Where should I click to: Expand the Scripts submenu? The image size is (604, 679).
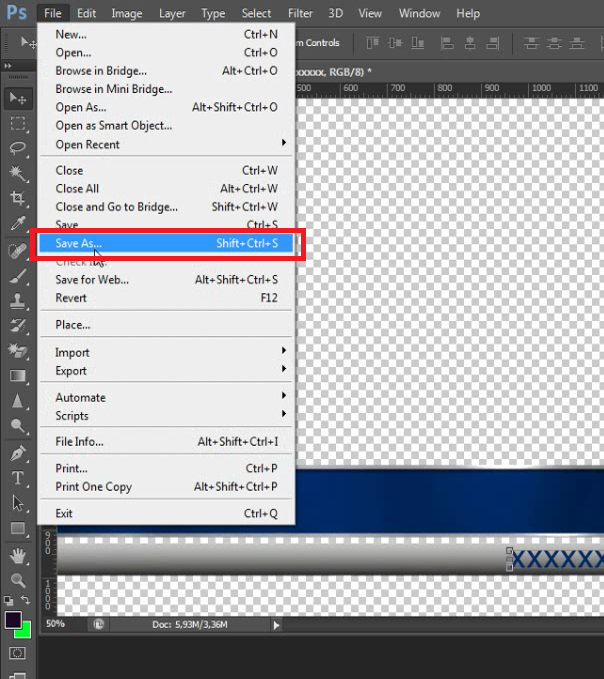coord(166,416)
